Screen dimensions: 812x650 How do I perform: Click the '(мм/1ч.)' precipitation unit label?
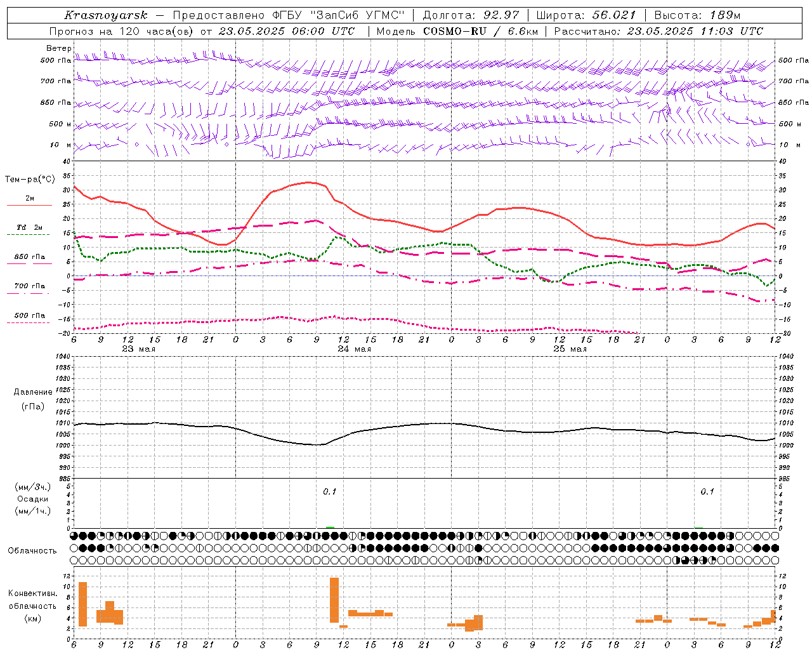tap(33, 511)
